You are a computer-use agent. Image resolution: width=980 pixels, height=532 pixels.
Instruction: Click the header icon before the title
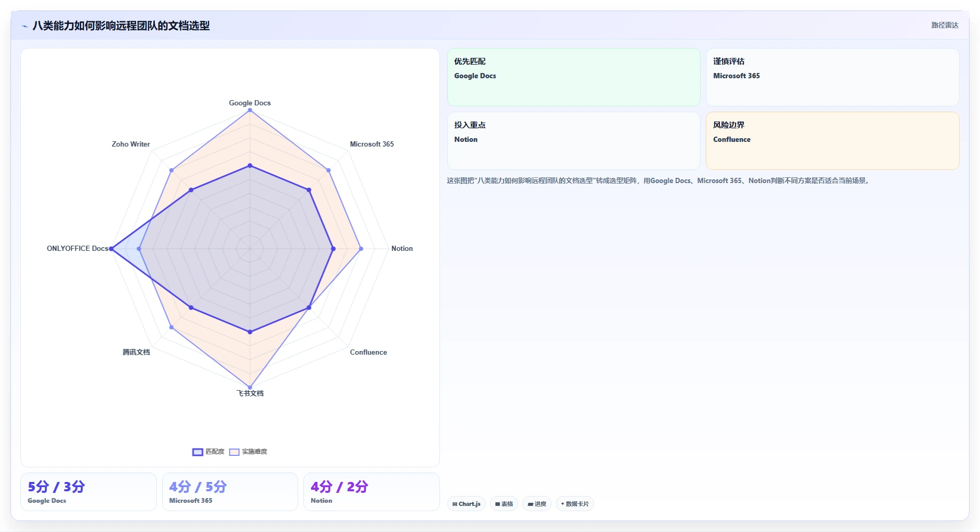24,26
